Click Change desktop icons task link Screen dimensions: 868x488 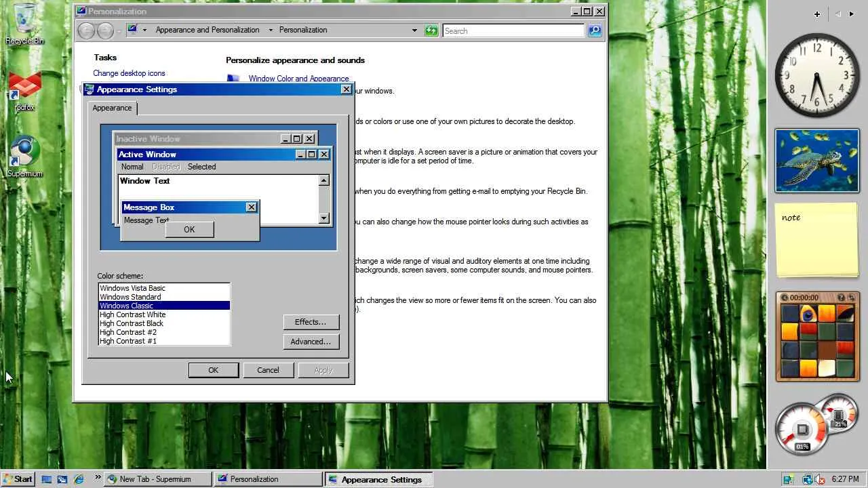pos(129,73)
